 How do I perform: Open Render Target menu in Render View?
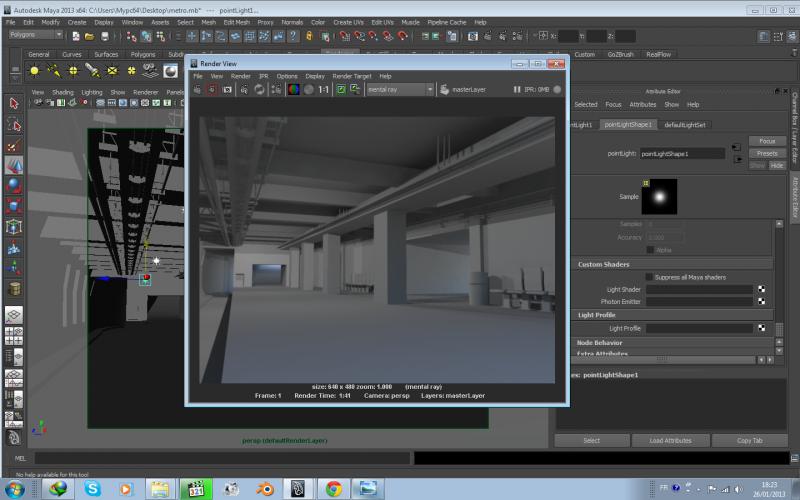[352, 76]
